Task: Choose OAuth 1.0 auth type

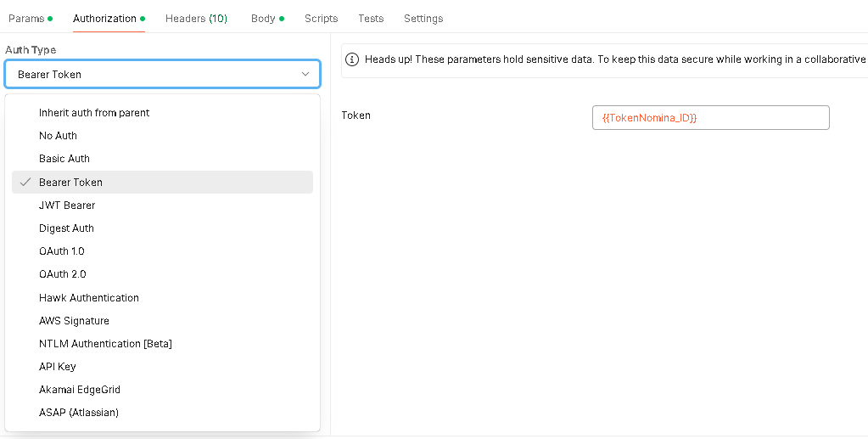Action: pos(162,251)
